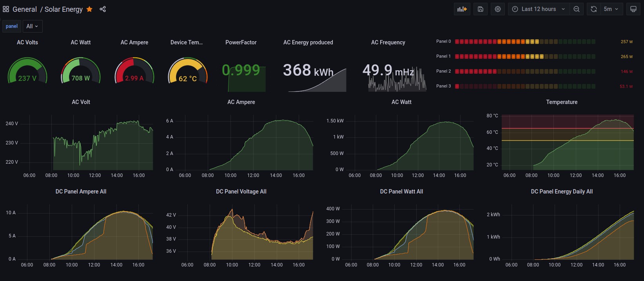Save the dashboard with the disk icon
The image size is (644, 281).
(x=481, y=9)
